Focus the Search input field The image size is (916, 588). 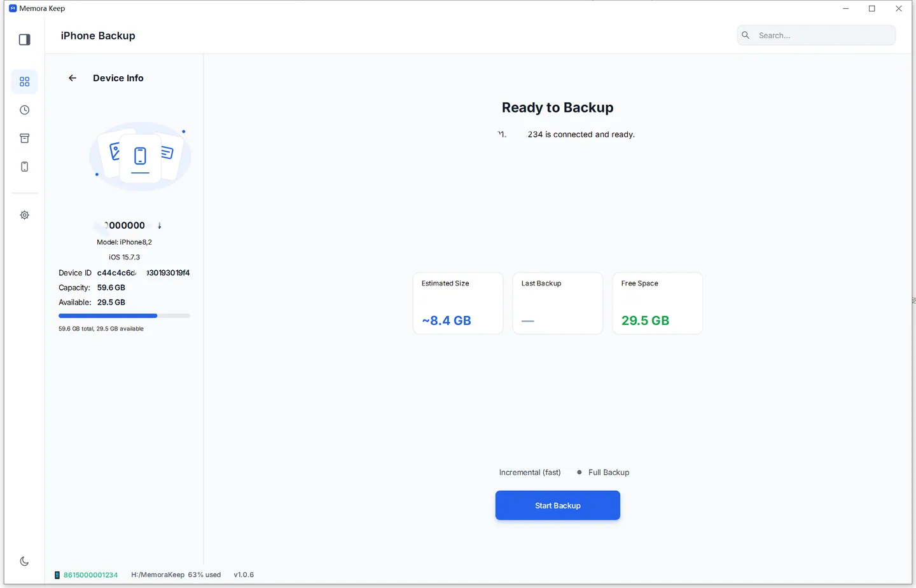point(816,36)
